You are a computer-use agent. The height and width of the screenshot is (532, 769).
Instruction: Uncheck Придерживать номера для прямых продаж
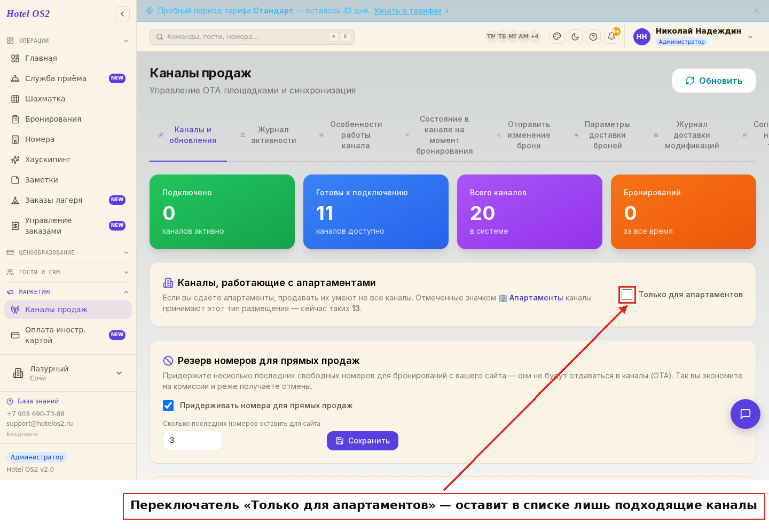[x=168, y=406]
